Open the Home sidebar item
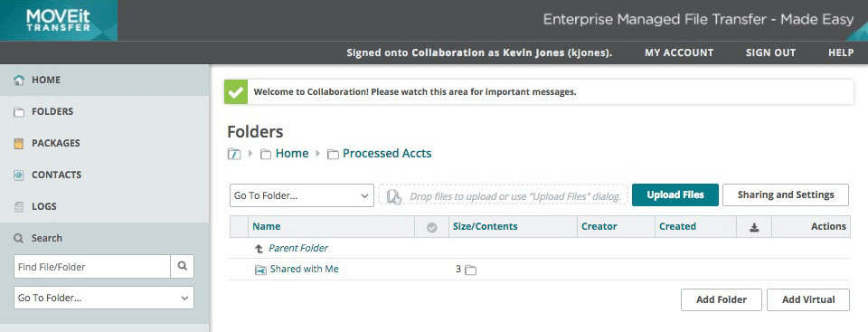 click(x=105, y=80)
